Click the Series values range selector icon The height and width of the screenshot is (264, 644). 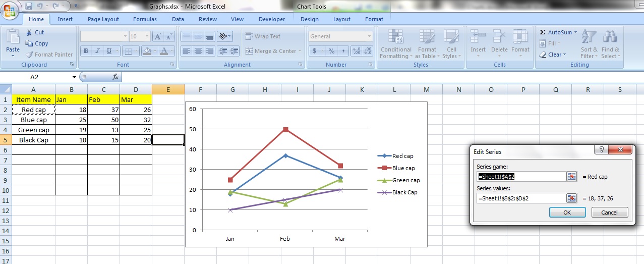(x=571, y=198)
